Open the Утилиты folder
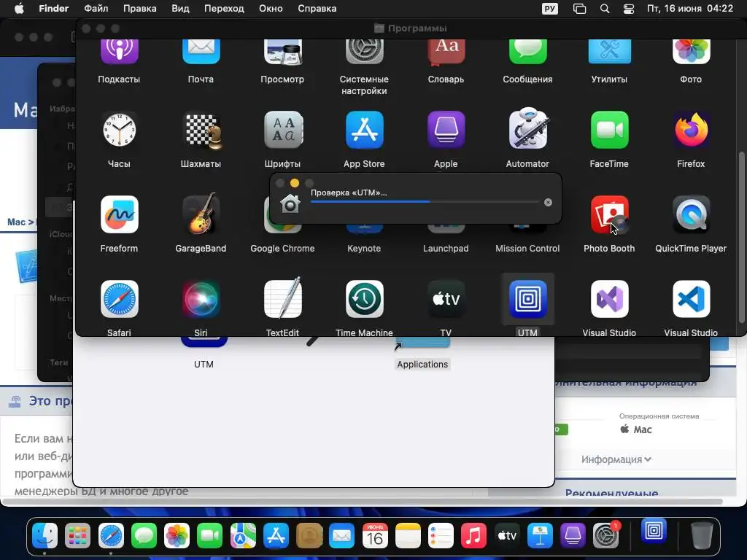747x560 pixels. pos(609,50)
